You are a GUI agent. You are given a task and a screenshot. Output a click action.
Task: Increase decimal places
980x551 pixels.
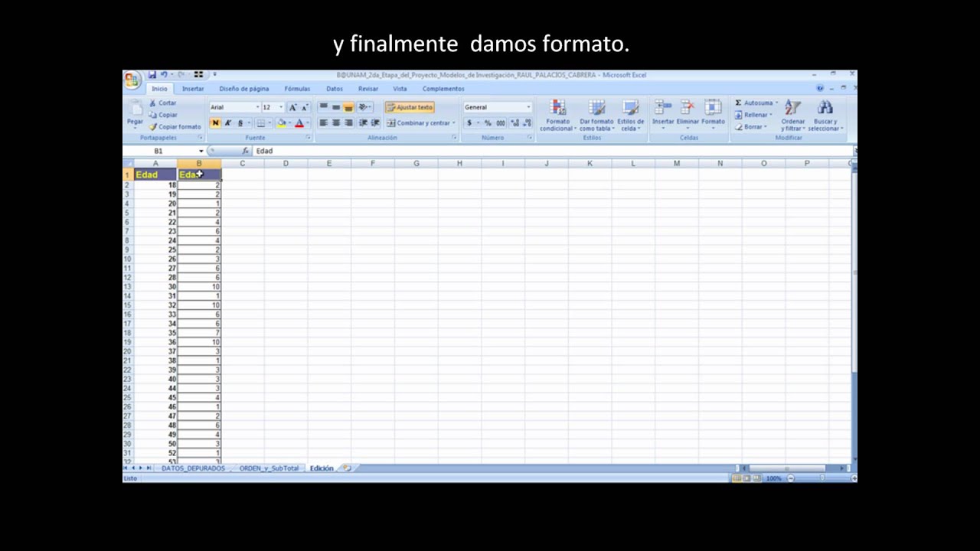(x=514, y=123)
